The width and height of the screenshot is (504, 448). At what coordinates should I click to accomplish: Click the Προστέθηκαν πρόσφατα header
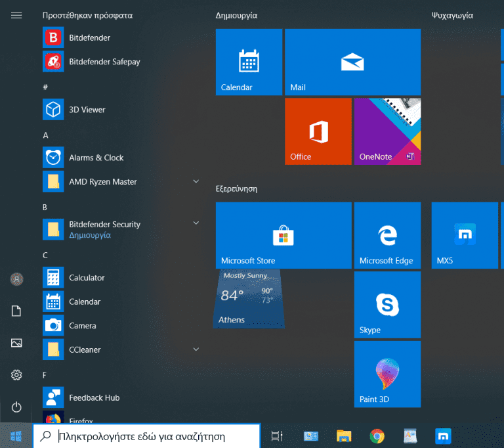87,16
